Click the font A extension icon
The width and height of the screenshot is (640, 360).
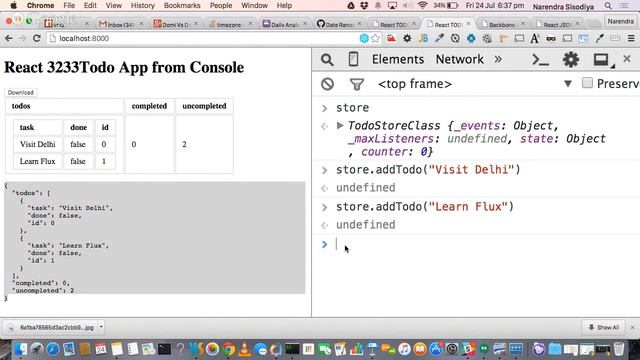point(535,38)
